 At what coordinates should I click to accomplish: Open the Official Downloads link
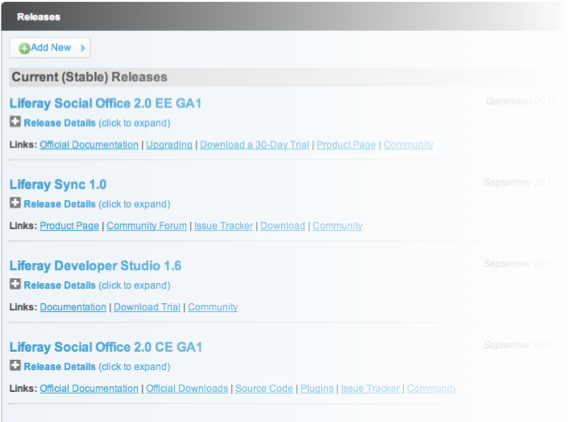[187, 389]
